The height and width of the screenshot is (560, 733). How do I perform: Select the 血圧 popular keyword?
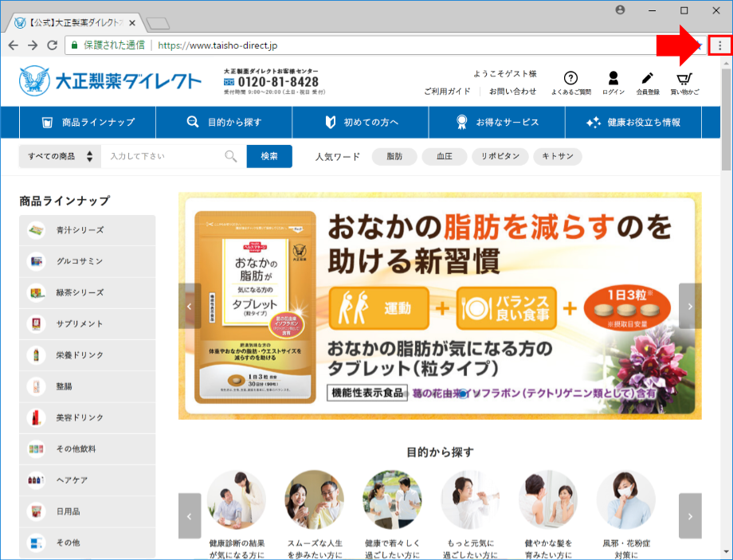tap(444, 157)
